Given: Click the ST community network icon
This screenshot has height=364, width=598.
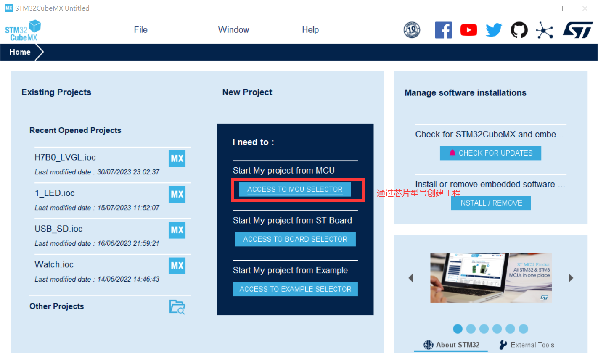Looking at the screenshot, I should (545, 30).
